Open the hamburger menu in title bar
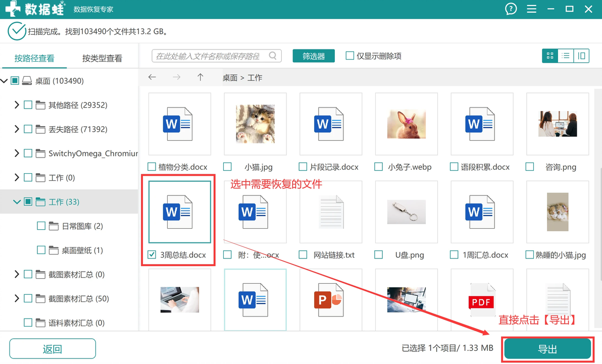Screen dimensions: 602x364 (531, 9)
